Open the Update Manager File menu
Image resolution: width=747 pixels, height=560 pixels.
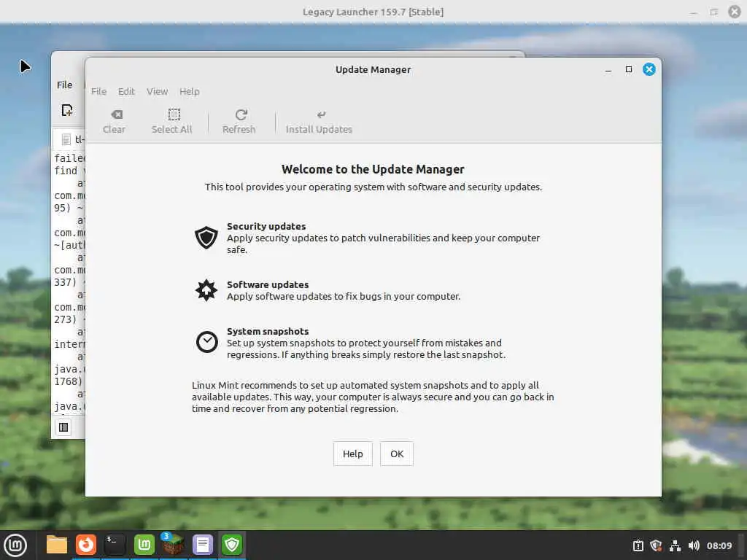[98, 91]
